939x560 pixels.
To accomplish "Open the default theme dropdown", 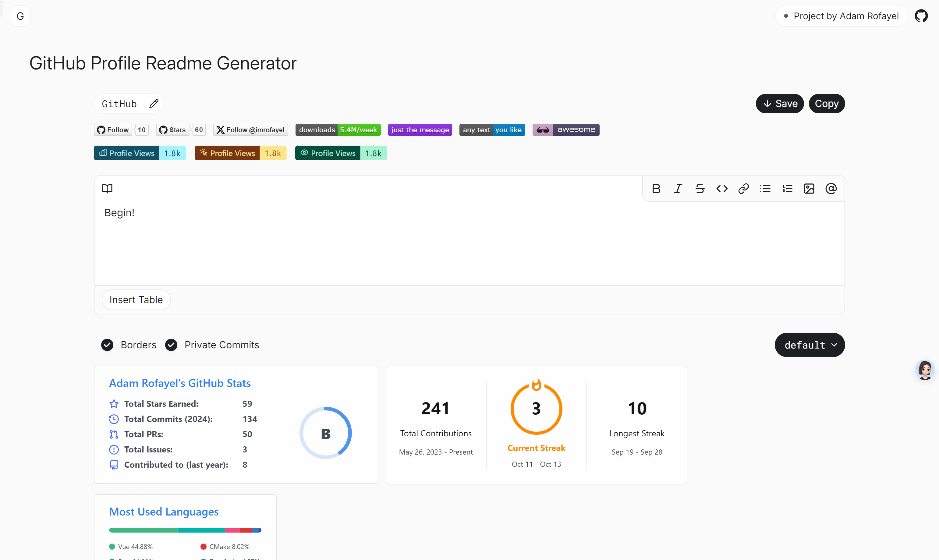I will (810, 345).
